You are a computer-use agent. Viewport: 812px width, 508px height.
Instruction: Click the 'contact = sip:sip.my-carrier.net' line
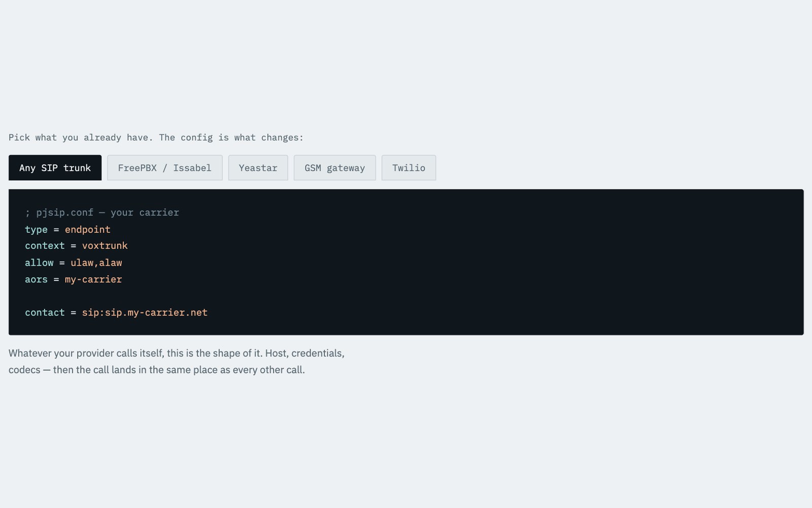point(116,312)
